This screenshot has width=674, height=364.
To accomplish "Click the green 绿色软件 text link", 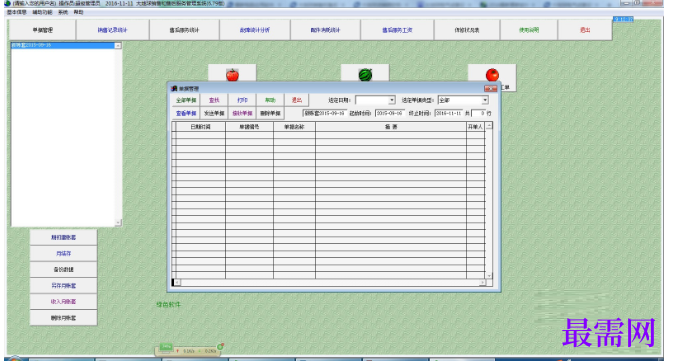I will [x=168, y=305].
